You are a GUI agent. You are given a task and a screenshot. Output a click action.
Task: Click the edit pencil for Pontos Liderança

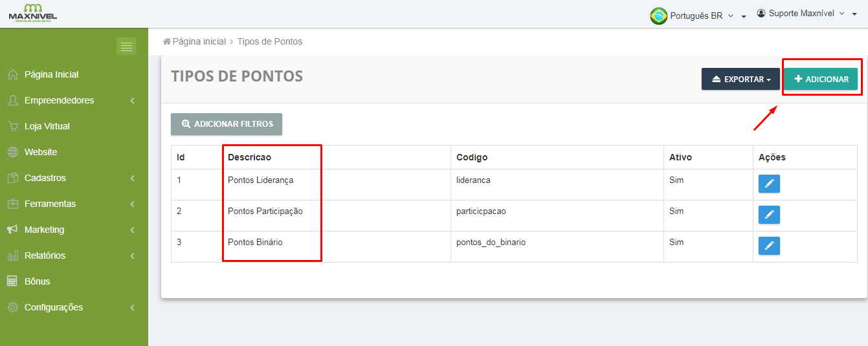(769, 184)
